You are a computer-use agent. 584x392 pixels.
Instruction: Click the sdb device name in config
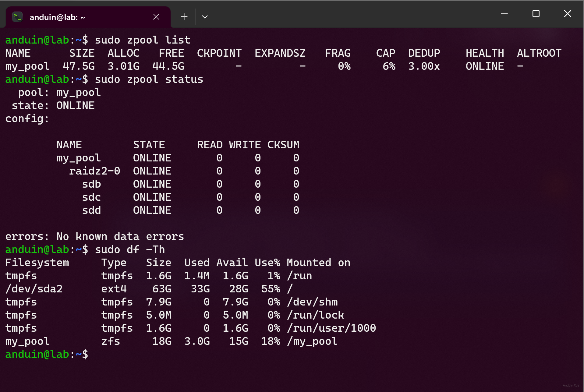tap(91, 184)
